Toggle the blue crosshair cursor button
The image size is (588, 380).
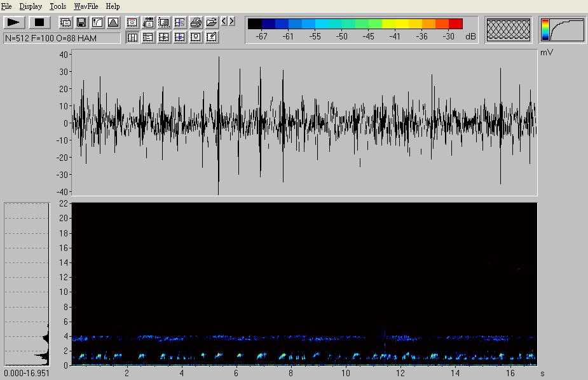coord(180,37)
